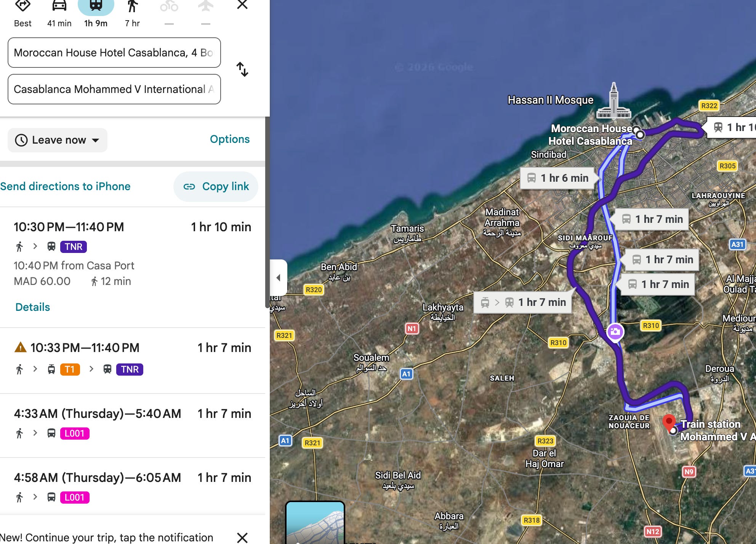Open Details for the TNR route

(x=33, y=307)
